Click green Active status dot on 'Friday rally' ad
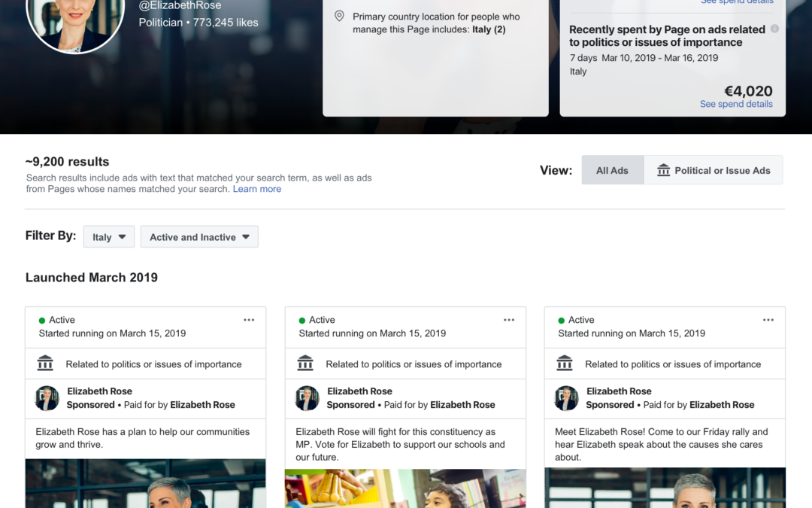 562,321
